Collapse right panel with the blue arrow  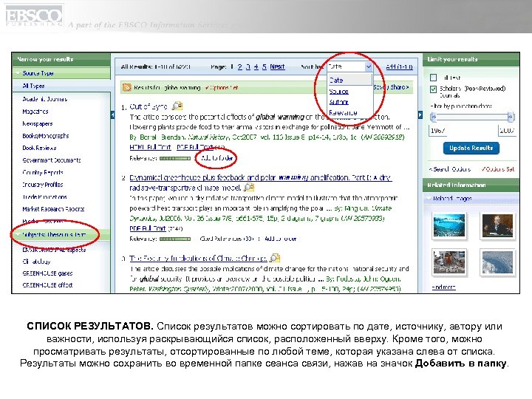420,115
